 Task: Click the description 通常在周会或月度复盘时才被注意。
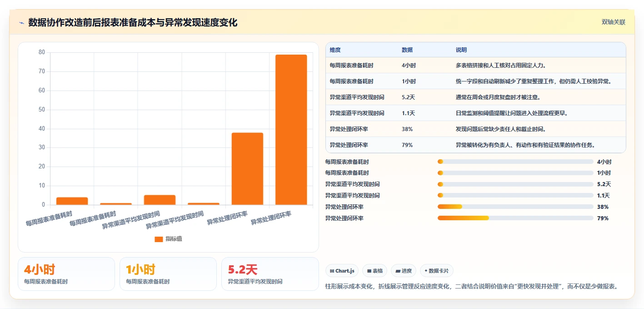pyautogui.click(x=498, y=97)
